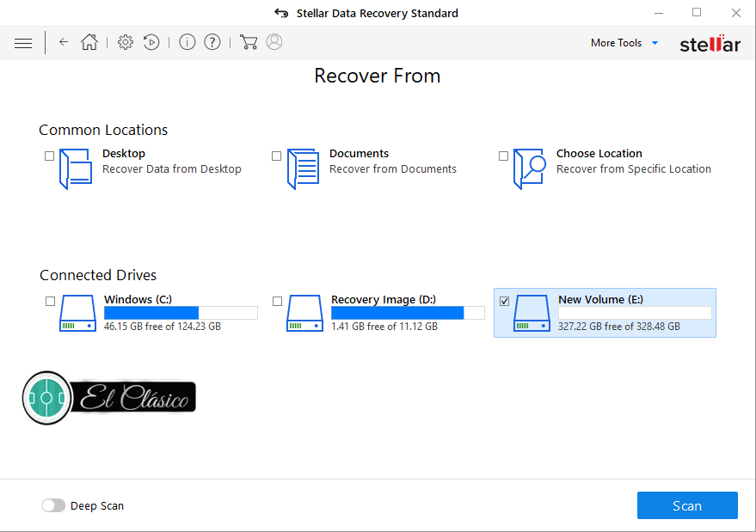Screen dimensions: 756x532
Task: Uncheck the New Volume (E:) checkbox
Action: click(x=504, y=301)
